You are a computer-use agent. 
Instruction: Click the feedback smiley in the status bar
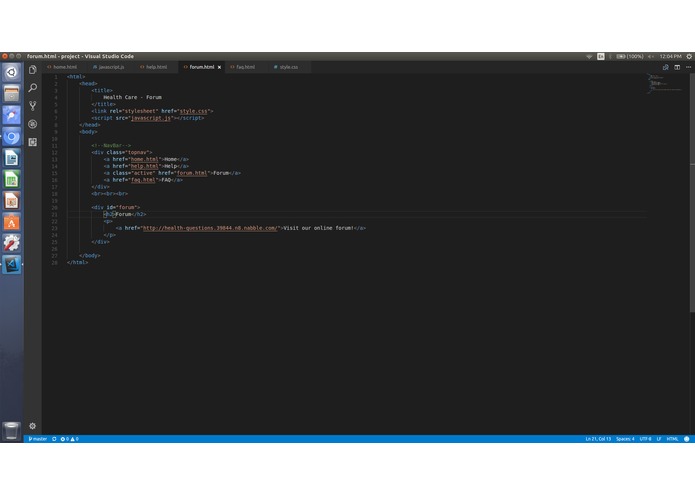tap(687, 439)
